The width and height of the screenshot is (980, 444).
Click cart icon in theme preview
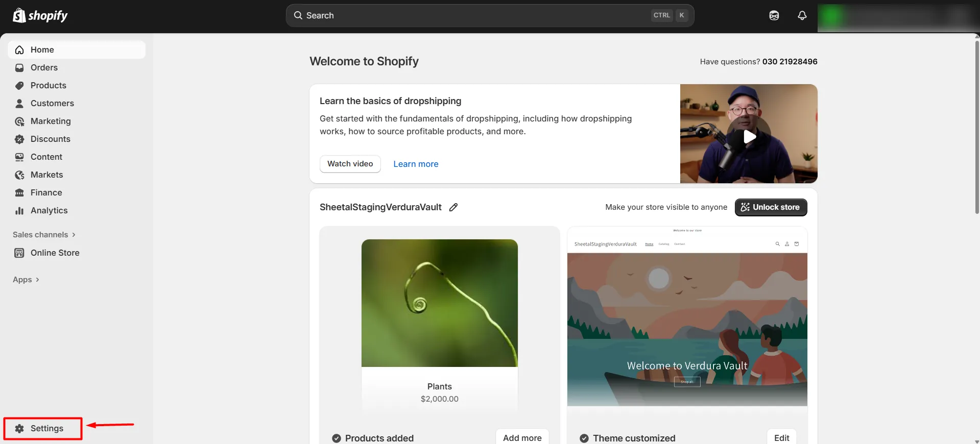797,244
